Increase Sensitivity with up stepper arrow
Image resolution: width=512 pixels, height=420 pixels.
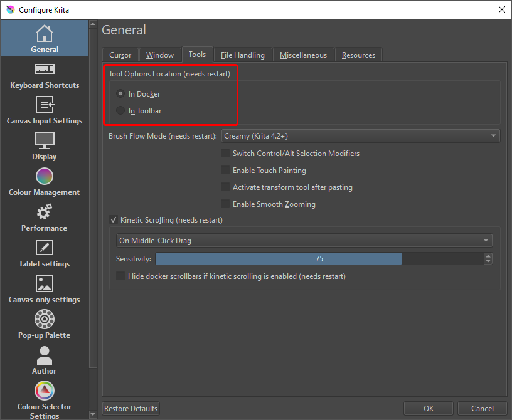(x=488, y=256)
